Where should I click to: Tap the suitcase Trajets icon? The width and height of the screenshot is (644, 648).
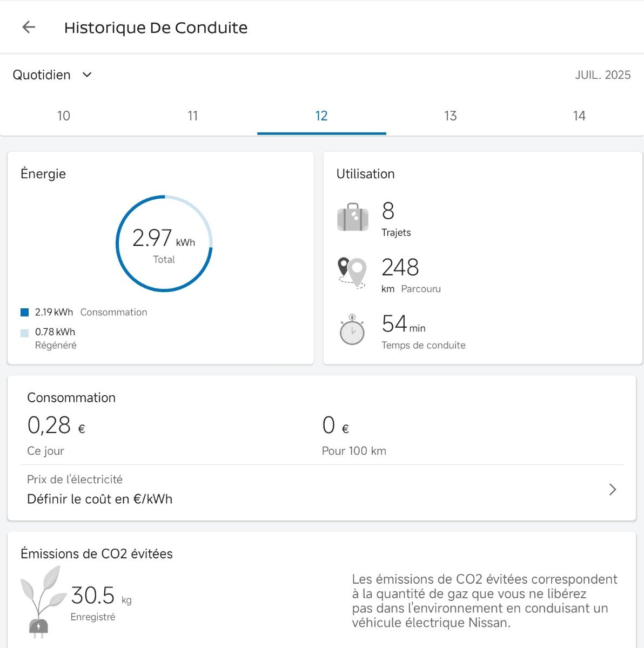tap(353, 217)
